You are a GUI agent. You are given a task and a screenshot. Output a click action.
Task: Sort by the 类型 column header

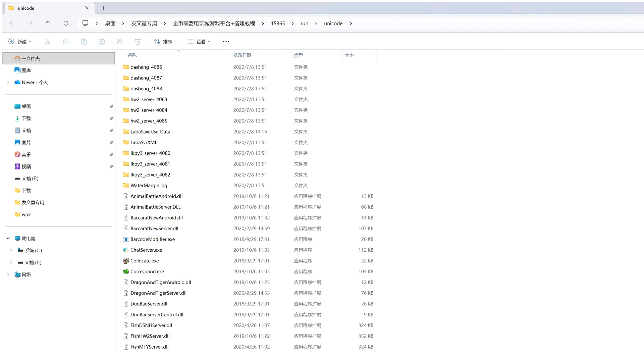pyautogui.click(x=299, y=55)
